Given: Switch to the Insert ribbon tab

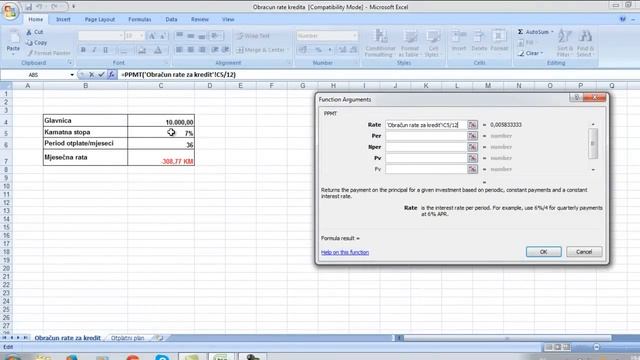Looking at the screenshot, I should pyautogui.click(x=63, y=20).
